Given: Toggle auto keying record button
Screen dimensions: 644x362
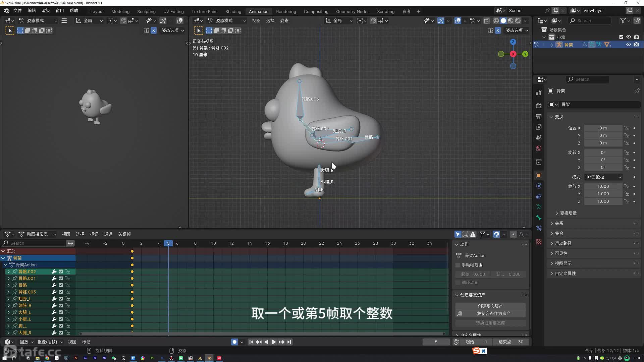Looking at the screenshot, I should point(234,342).
